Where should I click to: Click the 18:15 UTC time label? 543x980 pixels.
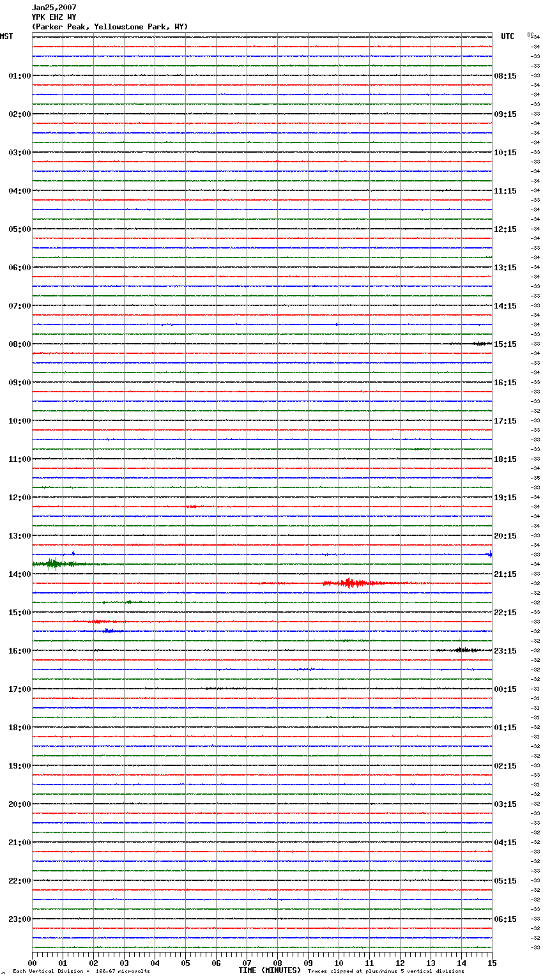505,459
